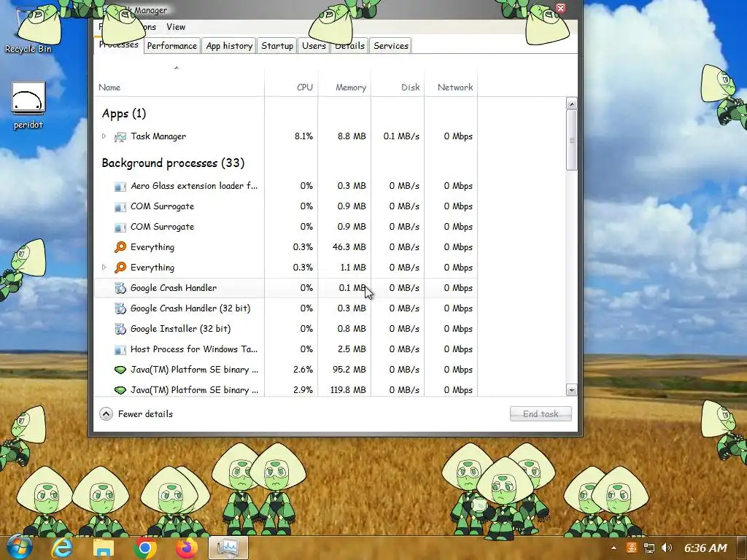747x560 pixels.
Task: Click the Google Crash Handler (32 bit) icon
Action: [x=120, y=308]
